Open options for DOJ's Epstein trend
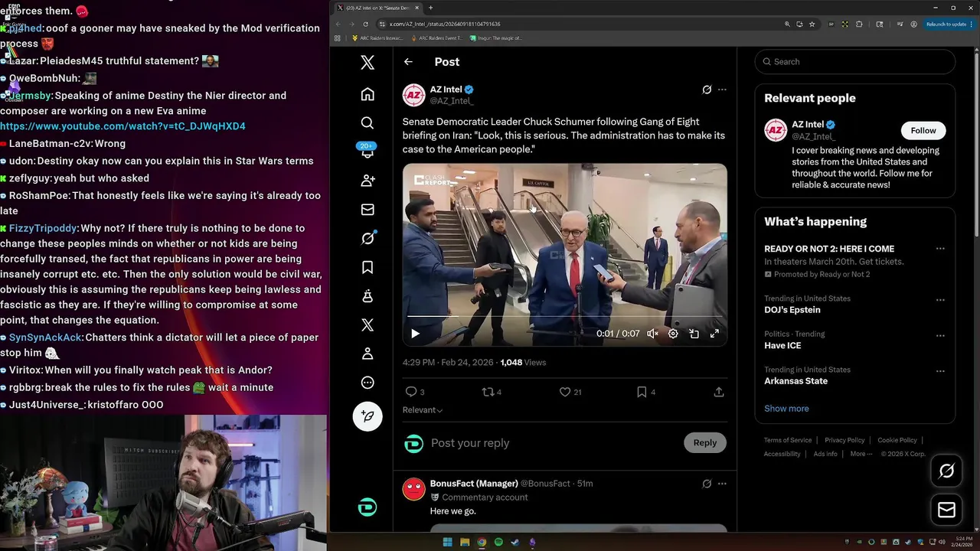The image size is (980, 551). pos(940,300)
